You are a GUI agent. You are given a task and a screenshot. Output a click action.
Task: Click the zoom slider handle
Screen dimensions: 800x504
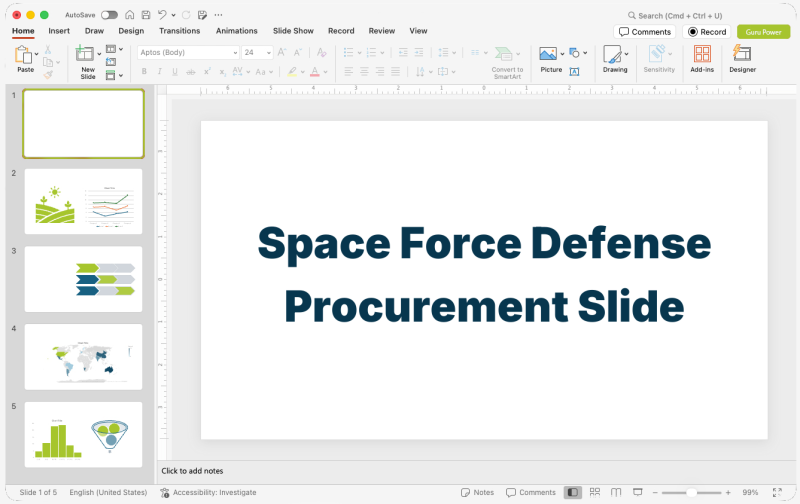[691, 492]
